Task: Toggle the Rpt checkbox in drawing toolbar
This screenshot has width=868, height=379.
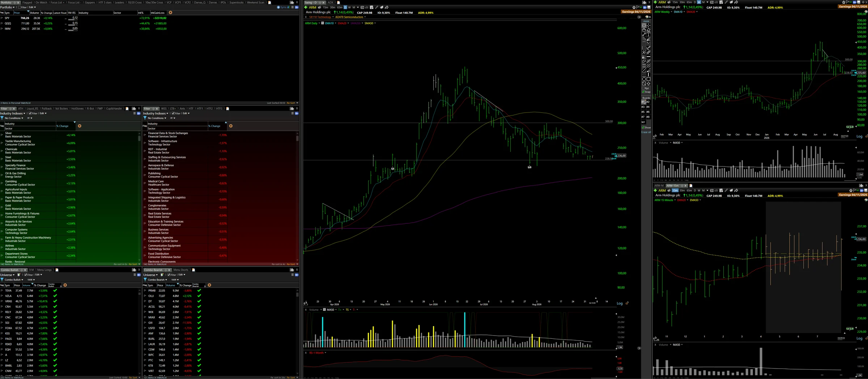Action: (x=643, y=88)
